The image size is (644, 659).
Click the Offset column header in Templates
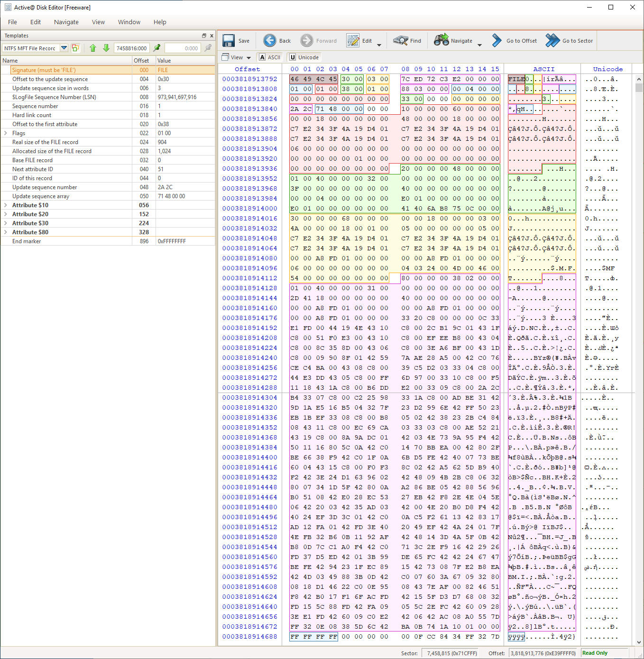(144, 61)
